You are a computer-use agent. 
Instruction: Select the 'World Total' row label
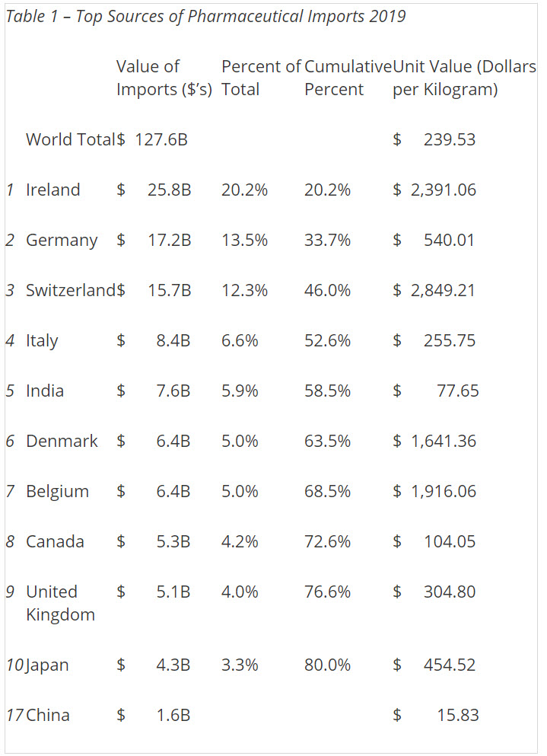click(x=71, y=140)
